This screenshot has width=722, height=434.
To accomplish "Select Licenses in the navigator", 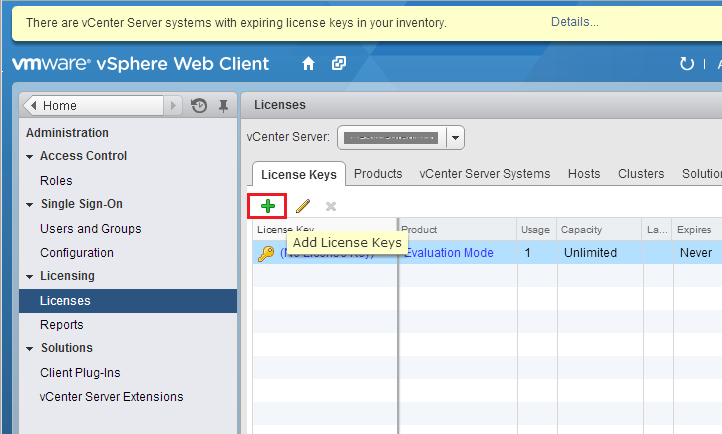I will 128,301.
